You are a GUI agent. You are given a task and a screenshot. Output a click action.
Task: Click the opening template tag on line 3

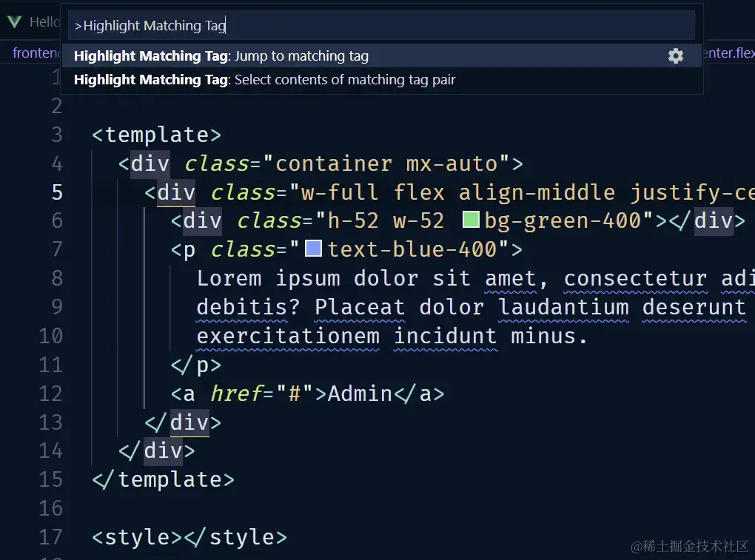pyautogui.click(x=156, y=135)
